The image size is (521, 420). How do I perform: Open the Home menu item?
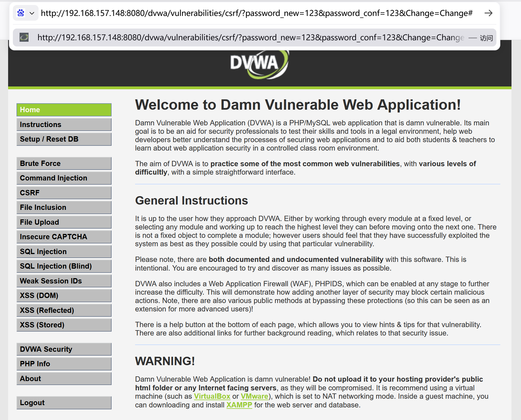[x=64, y=110]
